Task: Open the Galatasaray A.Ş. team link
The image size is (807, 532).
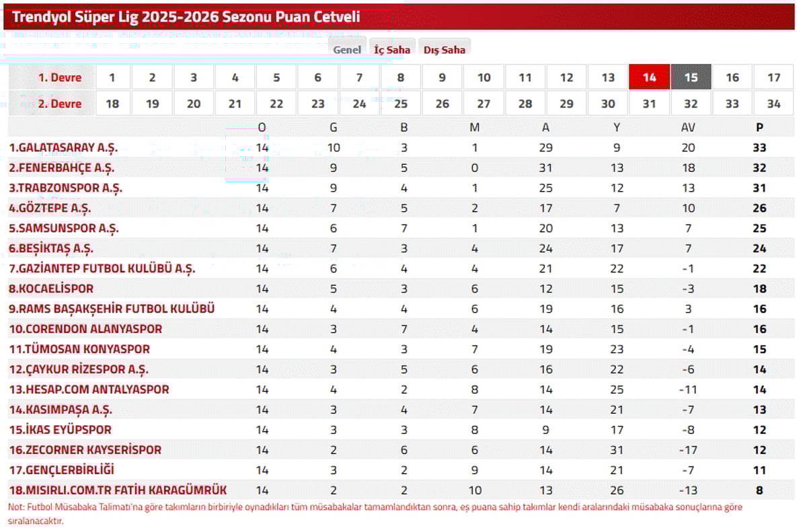Action: coord(63,147)
